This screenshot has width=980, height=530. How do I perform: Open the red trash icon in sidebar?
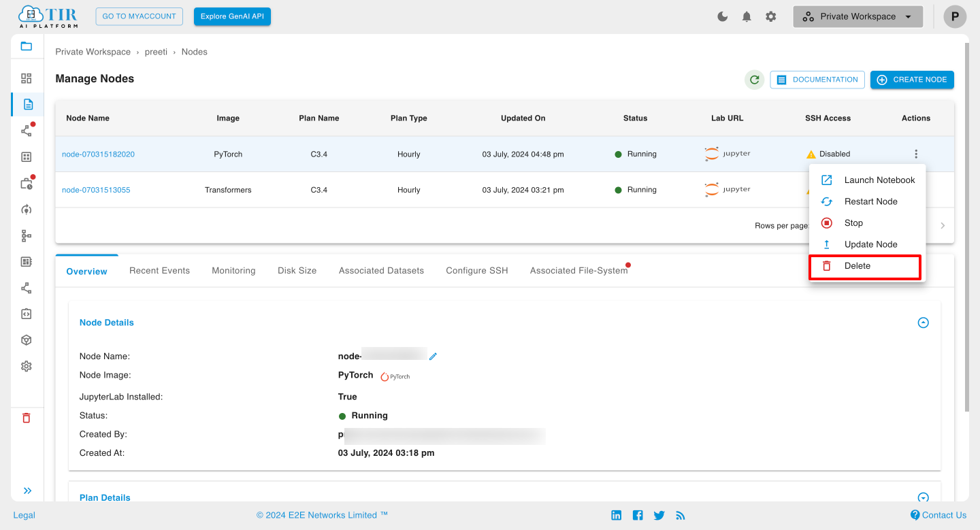[x=27, y=418]
